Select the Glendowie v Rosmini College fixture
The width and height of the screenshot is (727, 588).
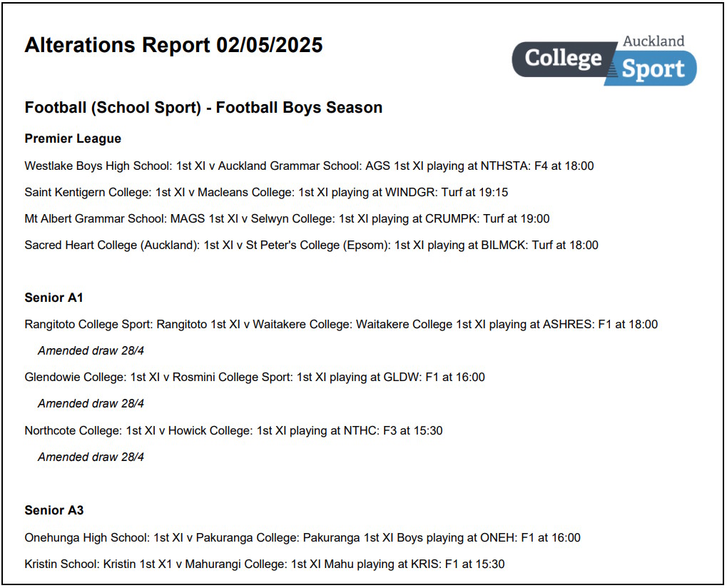coord(255,377)
